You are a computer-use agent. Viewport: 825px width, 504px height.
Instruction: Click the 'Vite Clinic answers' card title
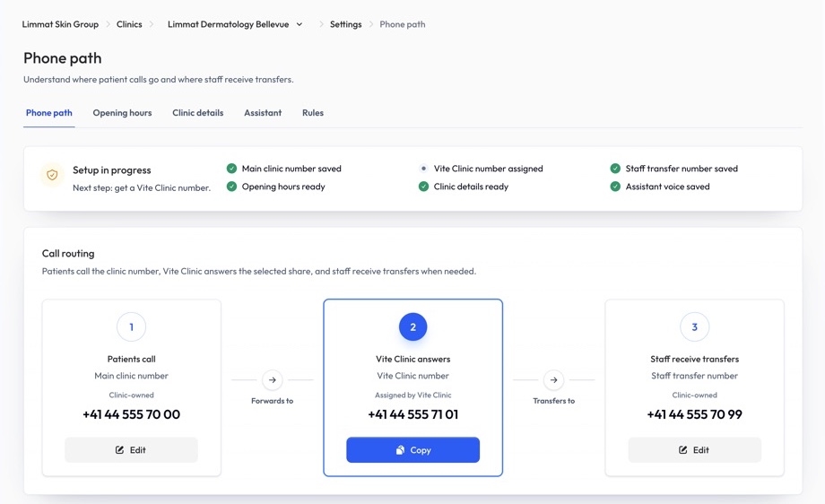click(413, 359)
